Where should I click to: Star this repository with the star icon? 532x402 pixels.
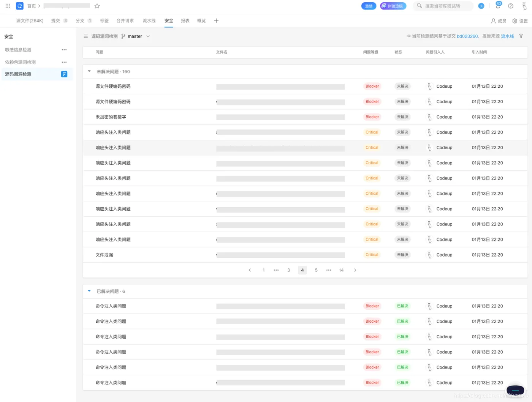click(97, 6)
